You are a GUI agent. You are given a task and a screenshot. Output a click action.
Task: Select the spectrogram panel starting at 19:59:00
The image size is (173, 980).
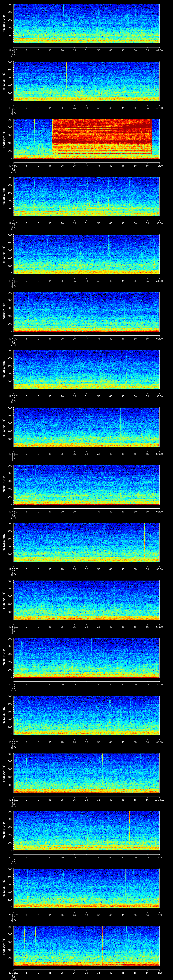(86, 773)
